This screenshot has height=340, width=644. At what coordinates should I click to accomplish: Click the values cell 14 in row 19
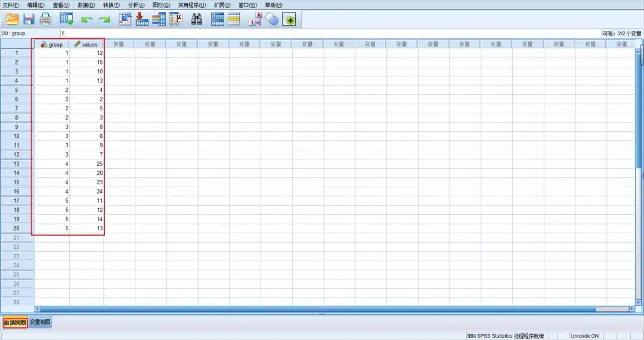[x=86, y=220]
